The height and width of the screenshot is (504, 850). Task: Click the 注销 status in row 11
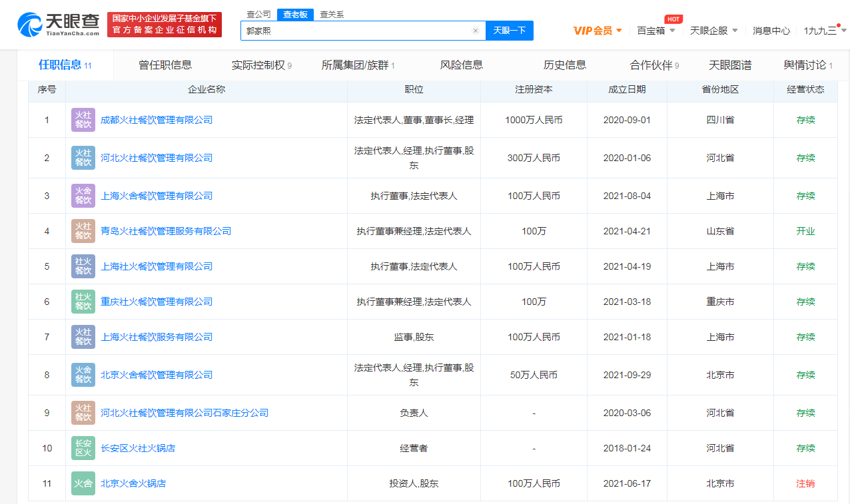pyautogui.click(x=805, y=483)
